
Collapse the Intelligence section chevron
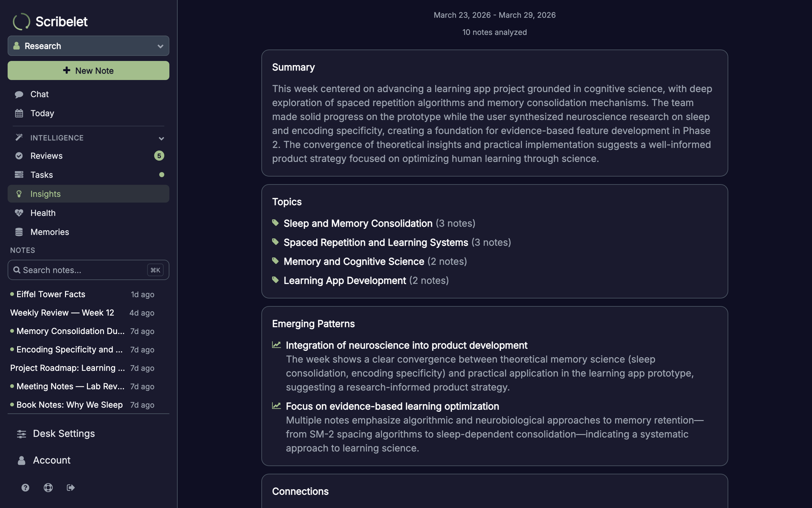tap(161, 138)
